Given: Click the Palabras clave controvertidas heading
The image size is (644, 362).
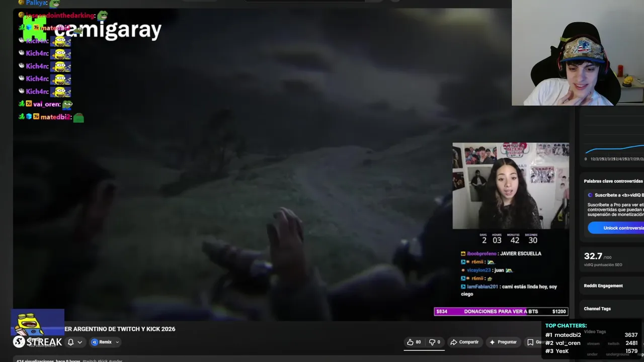Looking at the screenshot, I should pos(613,181).
